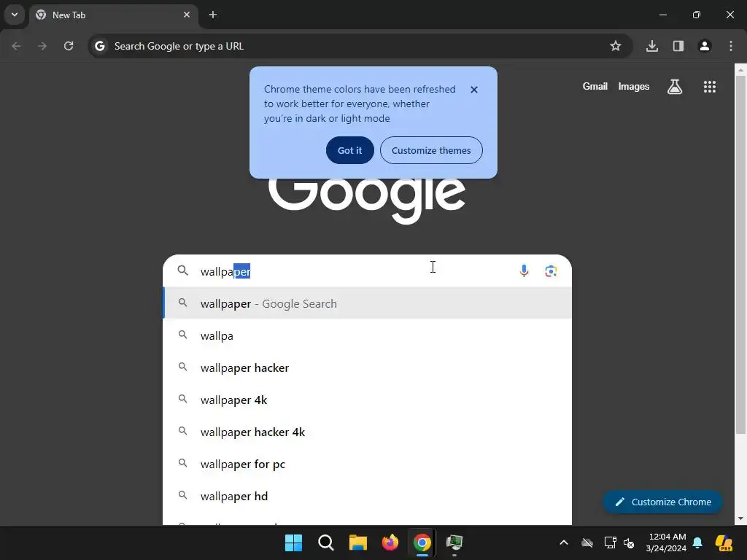Click the display connection tray icon
This screenshot has height=560, width=747.
tap(610, 542)
